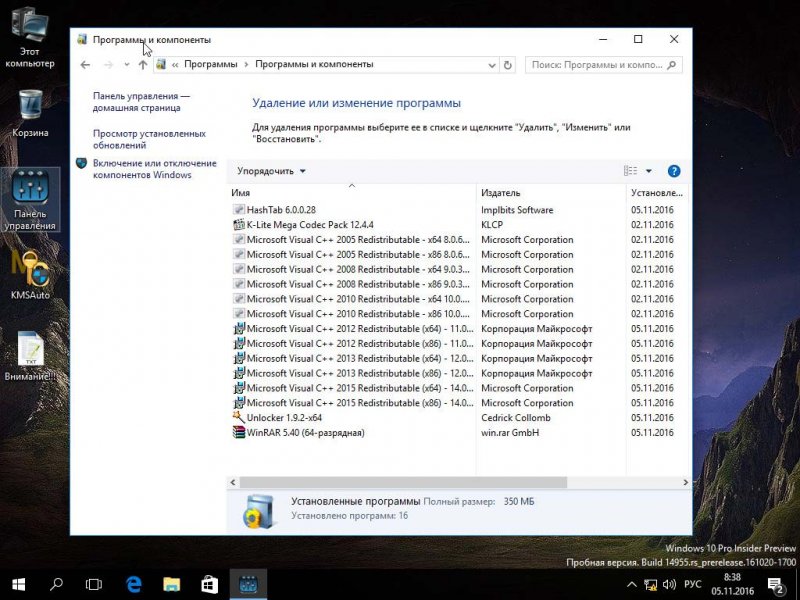800x600 pixels.
Task: Launch Microsoft Edge from taskbar
Action: [x=134, y=585]
